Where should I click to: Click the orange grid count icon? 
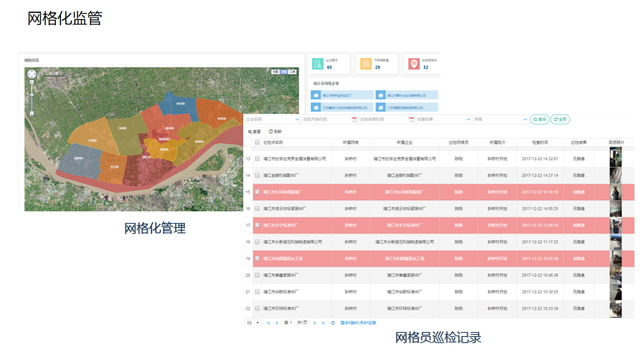(x=366, y=63)
